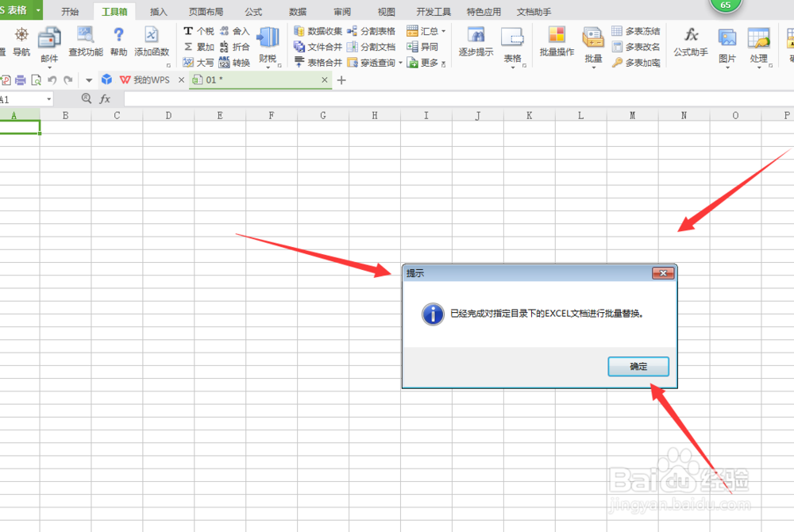
Task: Switch to the 公式 tab
Action: [x=253, y=11]
